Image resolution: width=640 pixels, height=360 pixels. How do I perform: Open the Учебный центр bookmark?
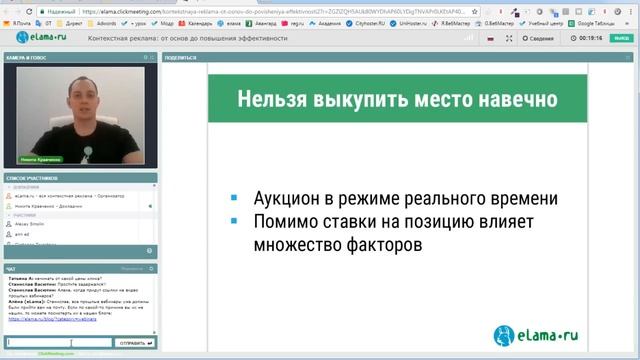[541, 24]
